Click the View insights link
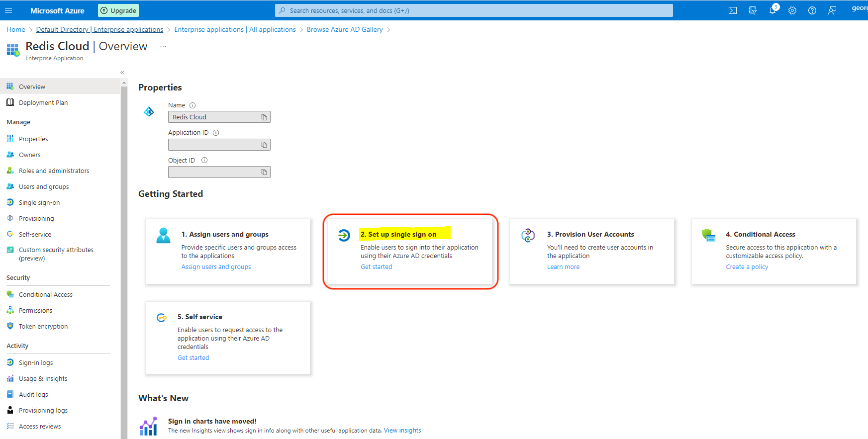The width and height of the screenshot is (868, 439). coord(402,431)
